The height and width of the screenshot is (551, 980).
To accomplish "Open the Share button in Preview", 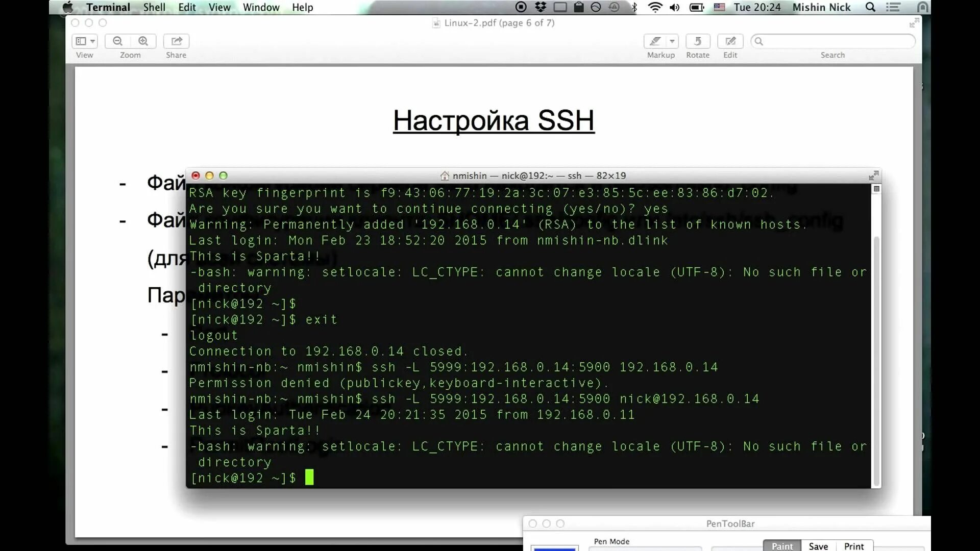I will (177, 41).
